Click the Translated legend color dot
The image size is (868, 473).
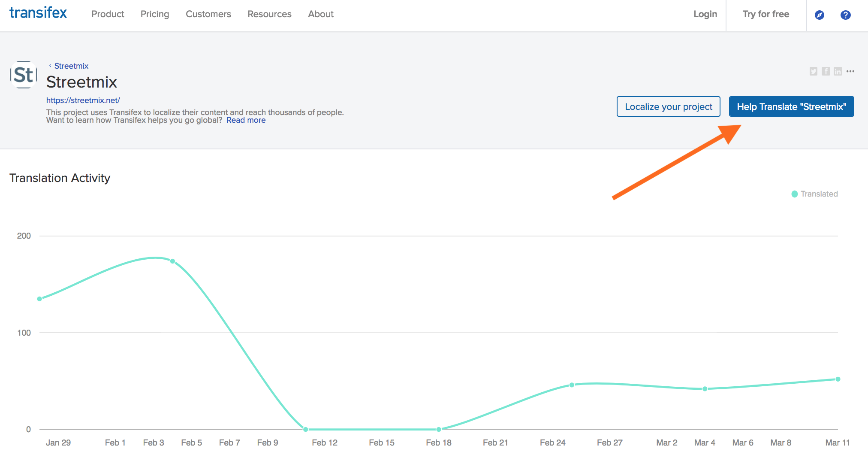795,194
